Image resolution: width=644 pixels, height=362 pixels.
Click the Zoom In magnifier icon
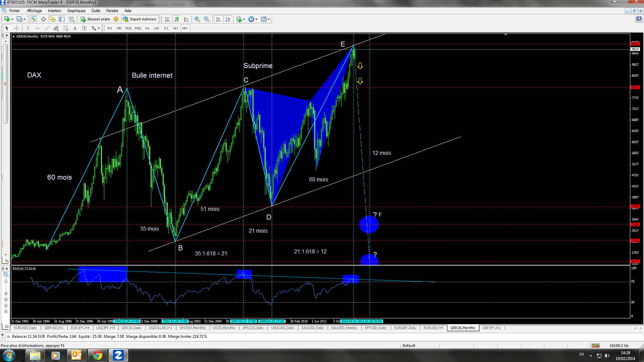click(197, 19)
